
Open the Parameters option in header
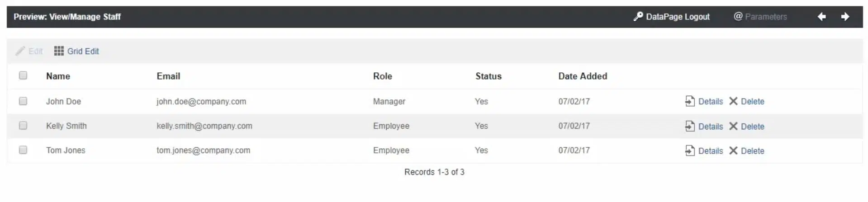[x=761, y=17]
